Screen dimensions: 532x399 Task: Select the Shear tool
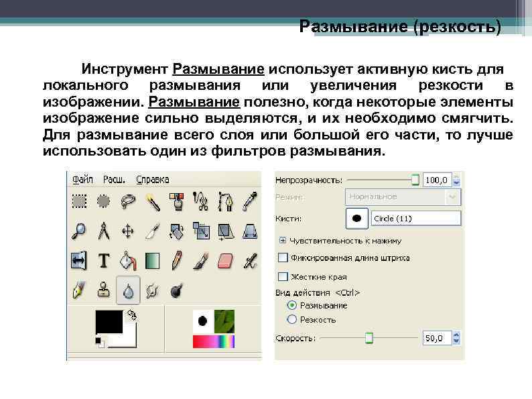(x=226, y=231)
